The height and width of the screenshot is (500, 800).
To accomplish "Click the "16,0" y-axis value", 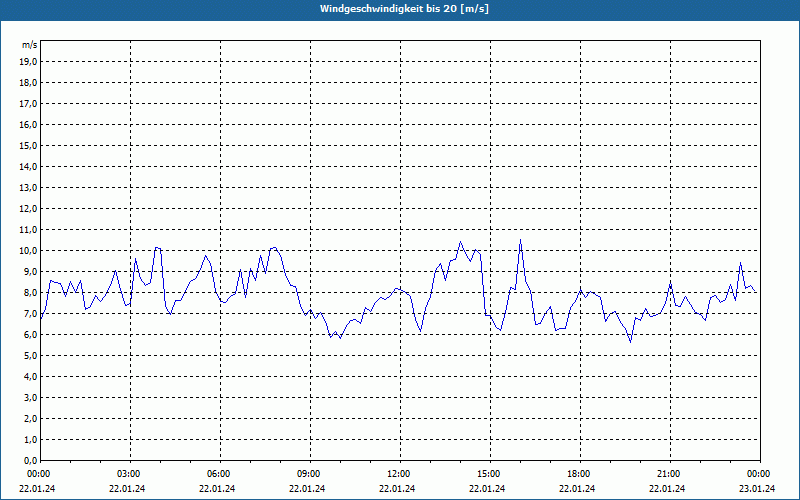I will (x=29, y=124).
